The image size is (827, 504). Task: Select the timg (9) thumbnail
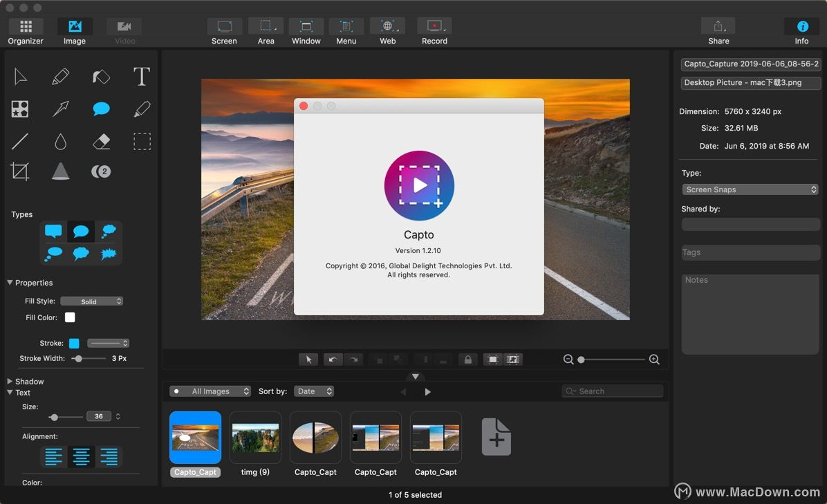click(x=255, y=438)
